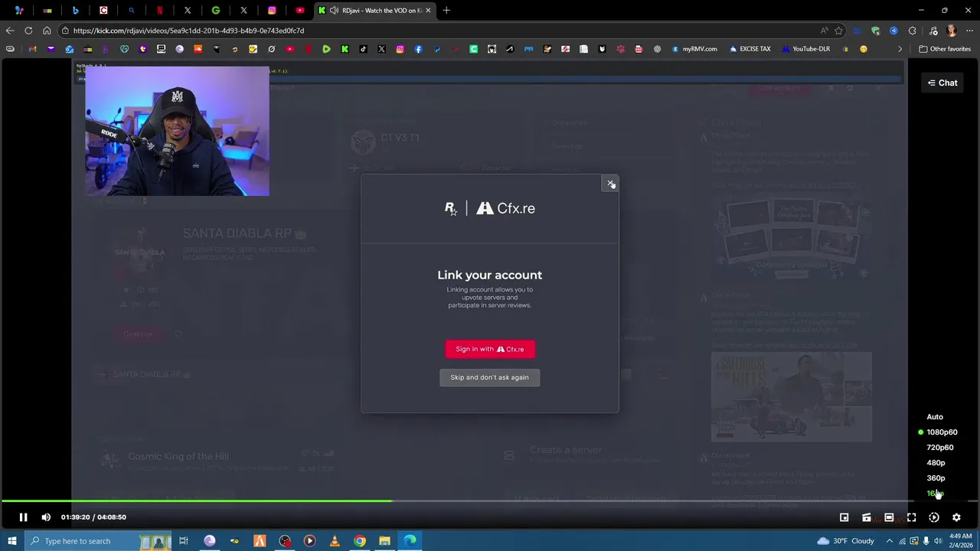Open the video player settings gear
Viewport: 980px width, 551px height.
[x=956, y=517]
